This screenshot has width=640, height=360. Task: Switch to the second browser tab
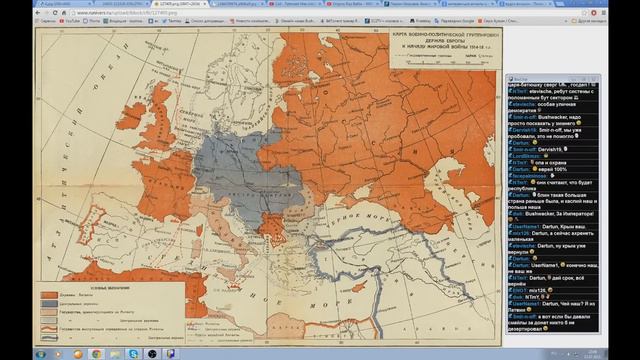click(x=122, y=4)
